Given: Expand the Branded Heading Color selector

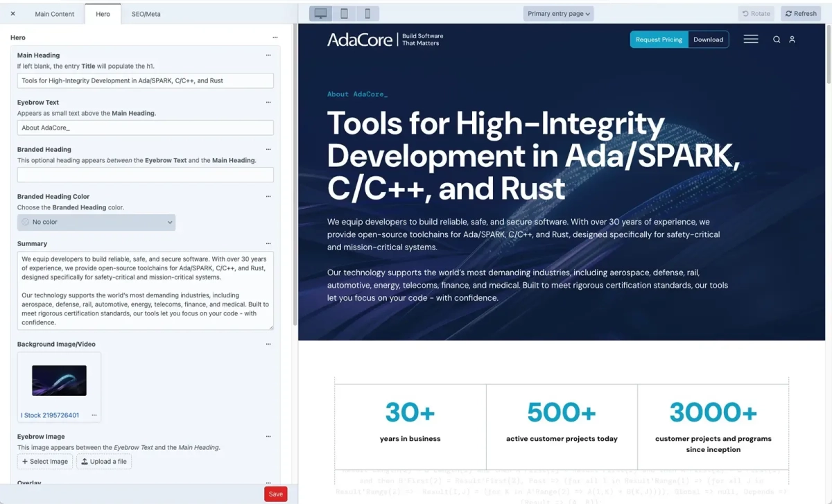Looking at the screenshot, I should 96,222.
